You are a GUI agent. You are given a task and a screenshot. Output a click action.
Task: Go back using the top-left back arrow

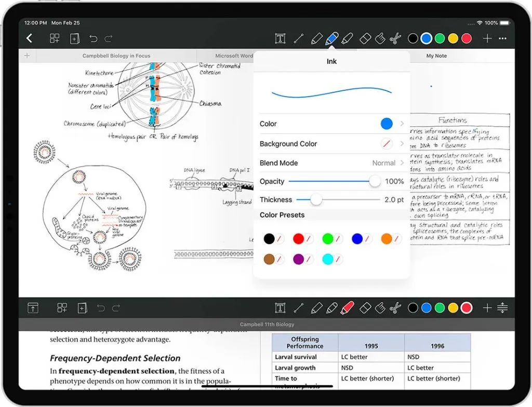(x=30, y=38)
